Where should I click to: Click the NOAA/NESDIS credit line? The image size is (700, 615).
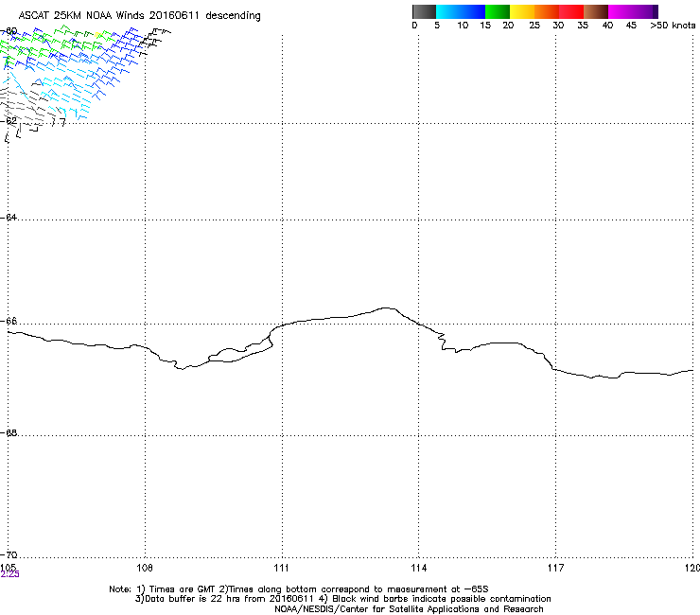pos(409,609)
